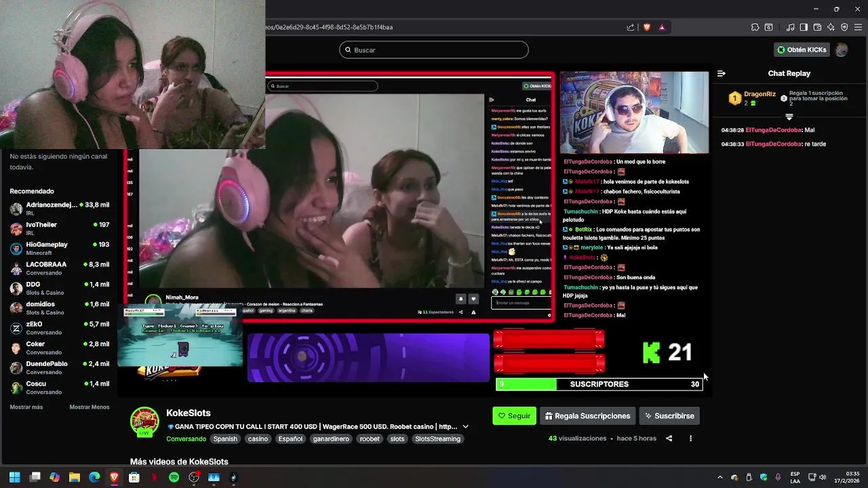The image size is (868, 488).
Task: Open the browser hamburger menu
Action: coord(858,27)
